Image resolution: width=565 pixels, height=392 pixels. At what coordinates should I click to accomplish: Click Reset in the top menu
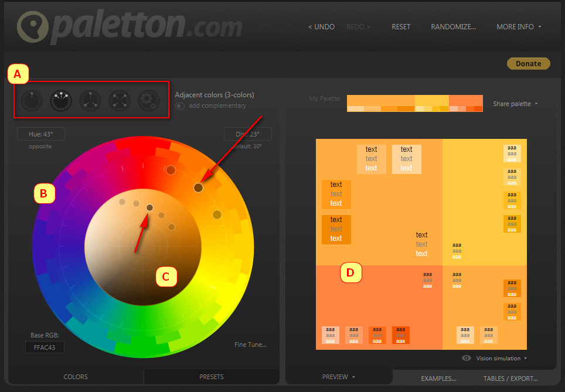pos(401,27)
